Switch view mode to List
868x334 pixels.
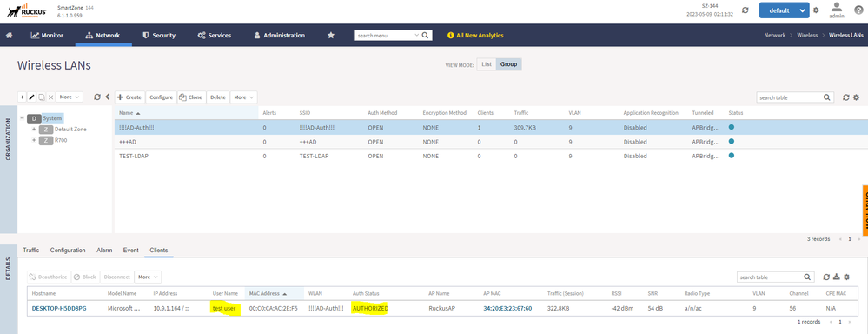point(486,64)
